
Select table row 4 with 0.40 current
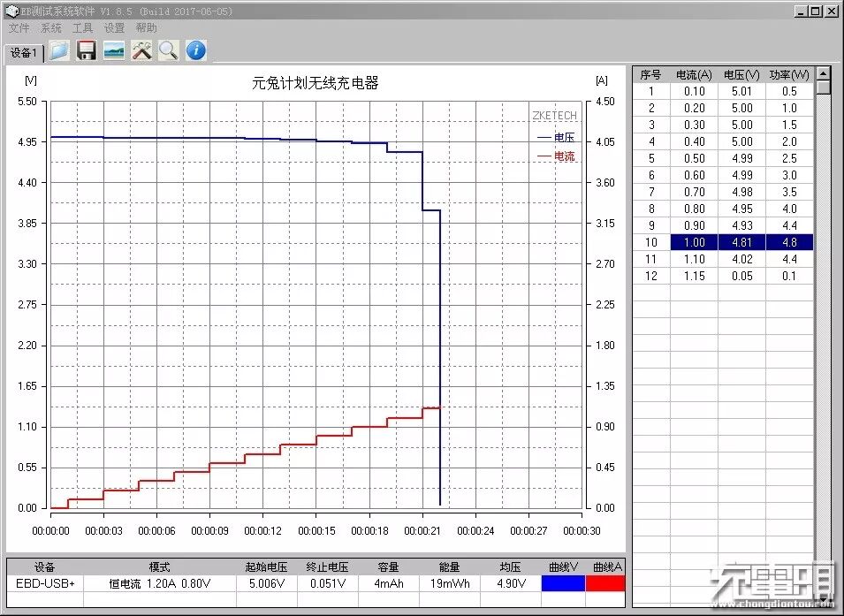(x=723, y=141)
